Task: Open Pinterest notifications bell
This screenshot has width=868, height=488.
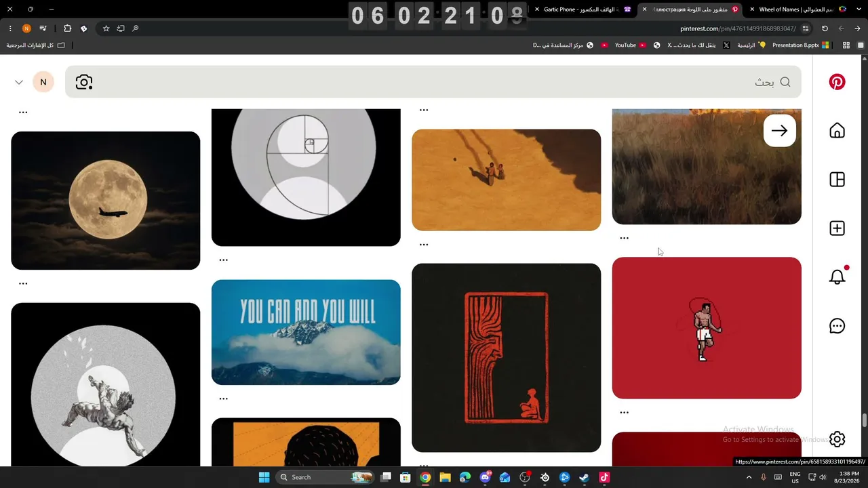Action: [x=837, y=277]
